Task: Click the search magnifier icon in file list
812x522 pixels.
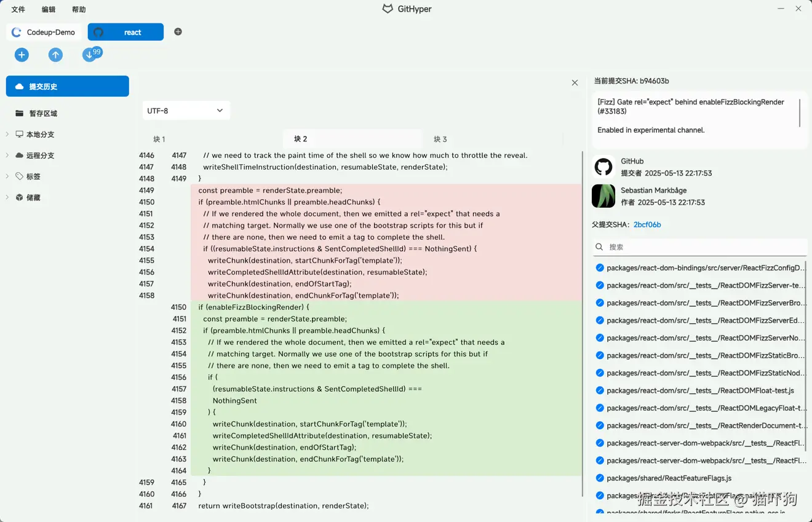Action: pyautogui.click(x=599, y=247)
